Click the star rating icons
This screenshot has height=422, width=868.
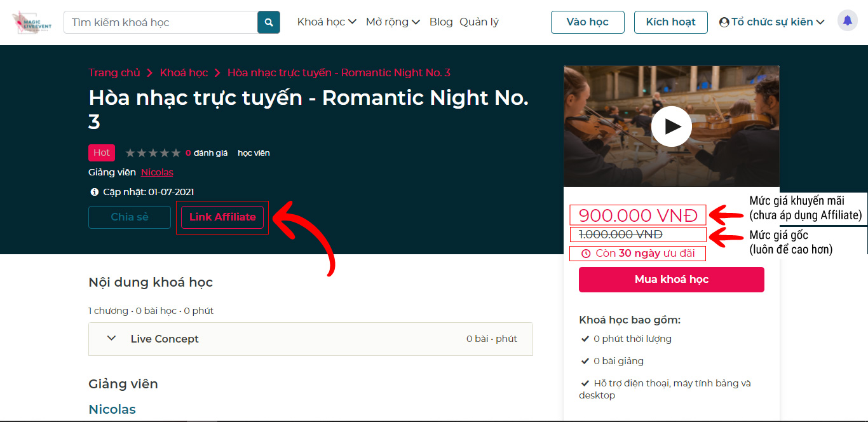(153, 153)
